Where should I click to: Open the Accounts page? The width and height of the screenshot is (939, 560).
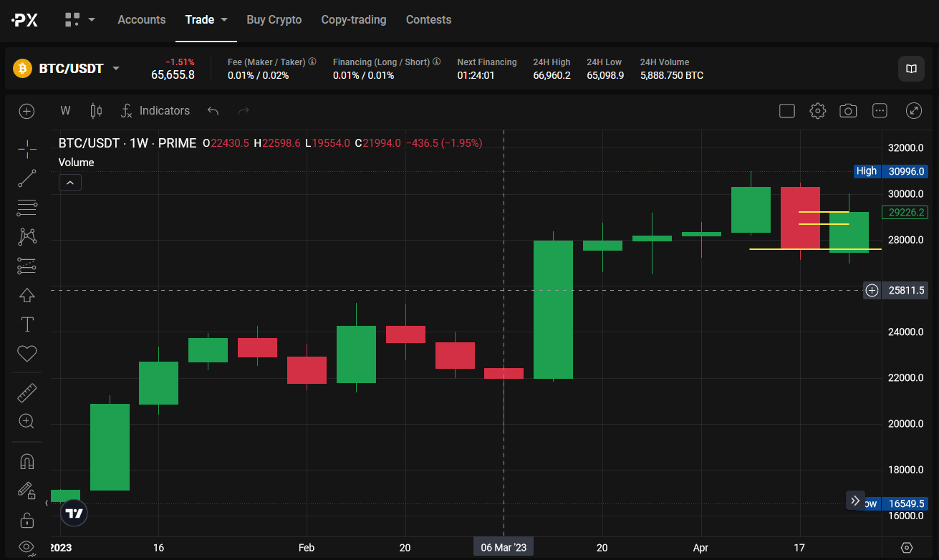click(x=141, y=20)
